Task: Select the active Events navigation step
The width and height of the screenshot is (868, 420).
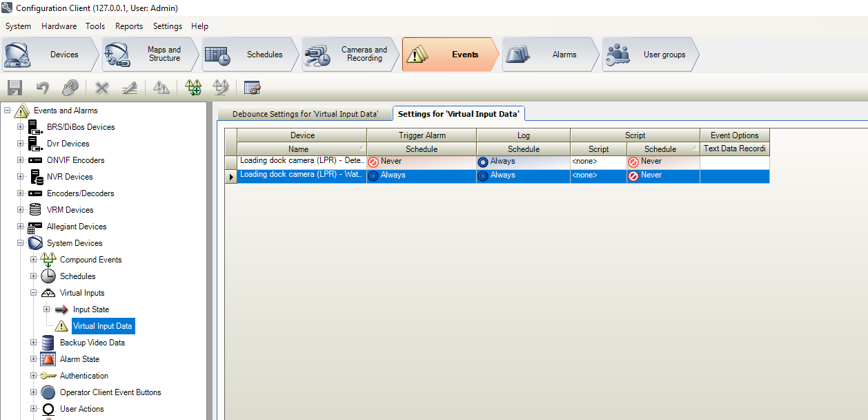Action: tap(449, 55)
